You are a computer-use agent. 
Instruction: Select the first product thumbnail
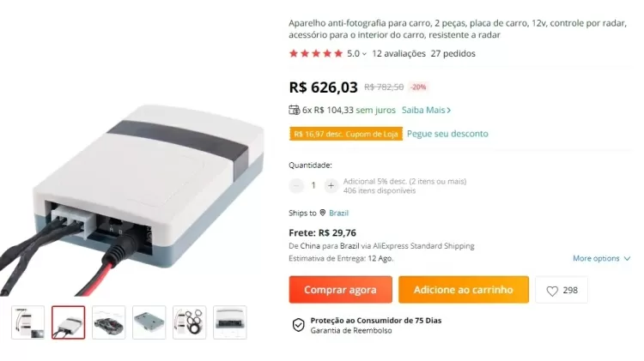tap(28, 322)
